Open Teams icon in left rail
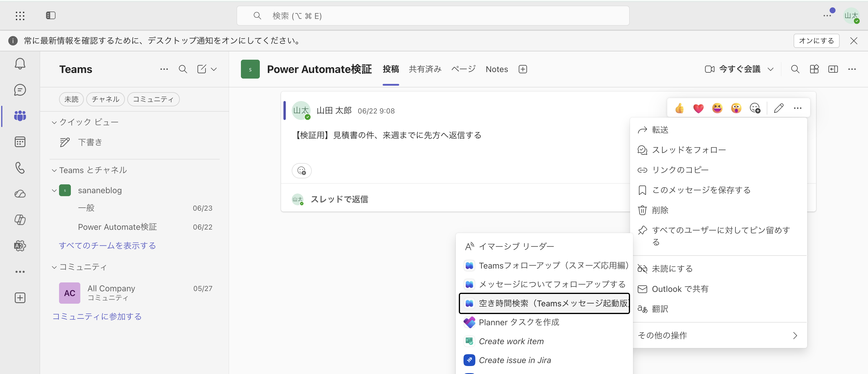Viewport: 868px width, 374px height. pos(20,116)
